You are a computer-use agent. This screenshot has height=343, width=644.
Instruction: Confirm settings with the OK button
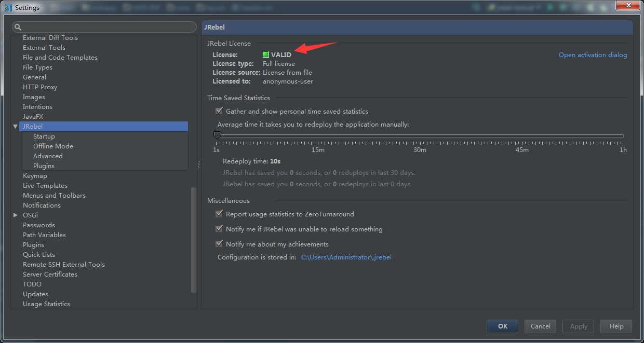pyautogui.click(x=502, y=326)
